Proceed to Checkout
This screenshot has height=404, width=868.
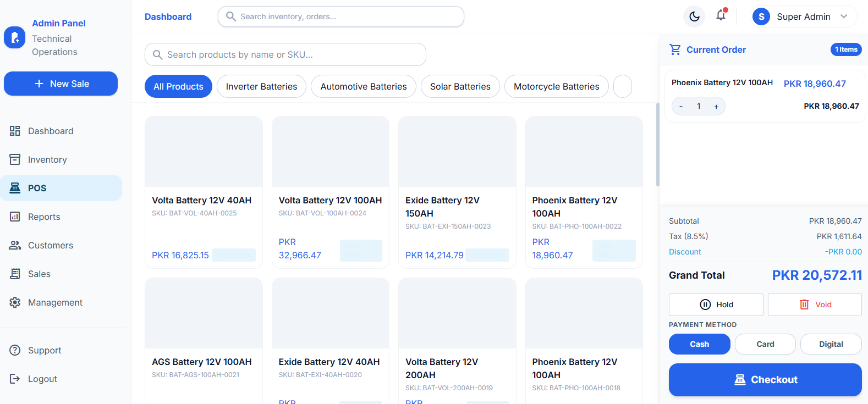[x=765, y=380]
